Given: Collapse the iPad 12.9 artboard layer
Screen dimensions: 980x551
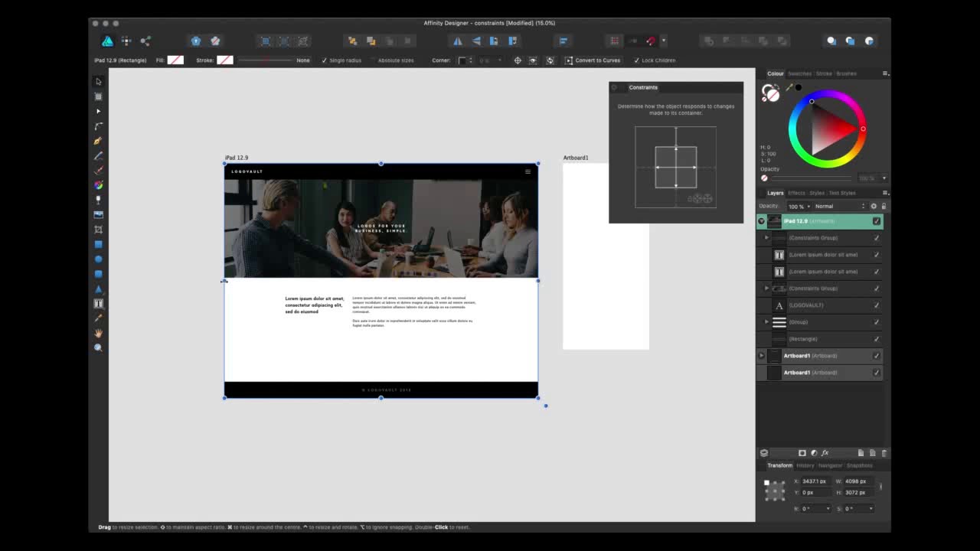Looking at the screenshot, I should (761, 221).
